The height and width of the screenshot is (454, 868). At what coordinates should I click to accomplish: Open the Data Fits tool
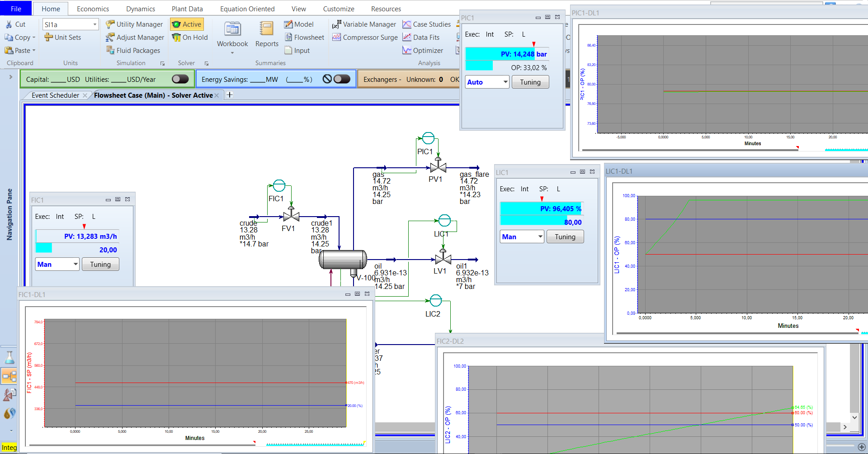[x=421, y=38]
